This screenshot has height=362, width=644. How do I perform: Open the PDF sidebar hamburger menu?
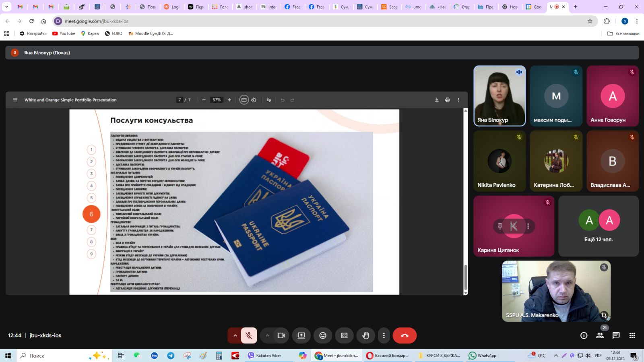coord(15,100)
